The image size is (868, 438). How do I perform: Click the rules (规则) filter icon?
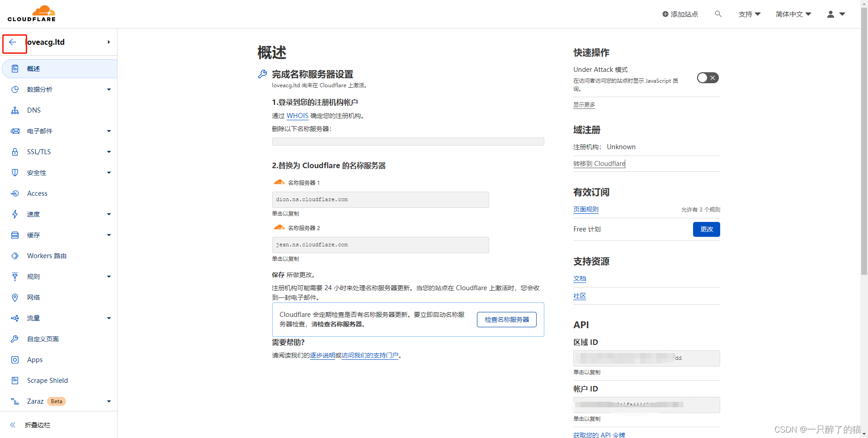pos(15,277)
